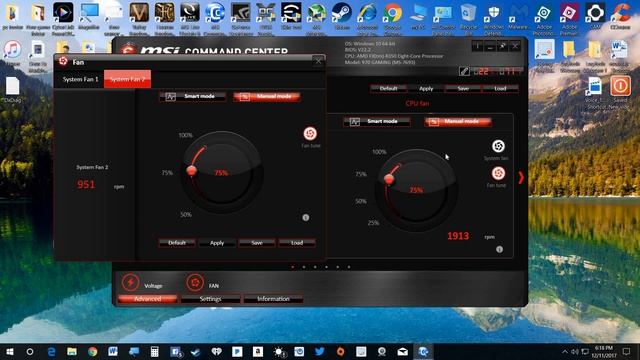Image resolution: width=640 pixels, height=360 pixels.
Task: Enable Manual mode in the System Fan window
Action: point(267,96)
